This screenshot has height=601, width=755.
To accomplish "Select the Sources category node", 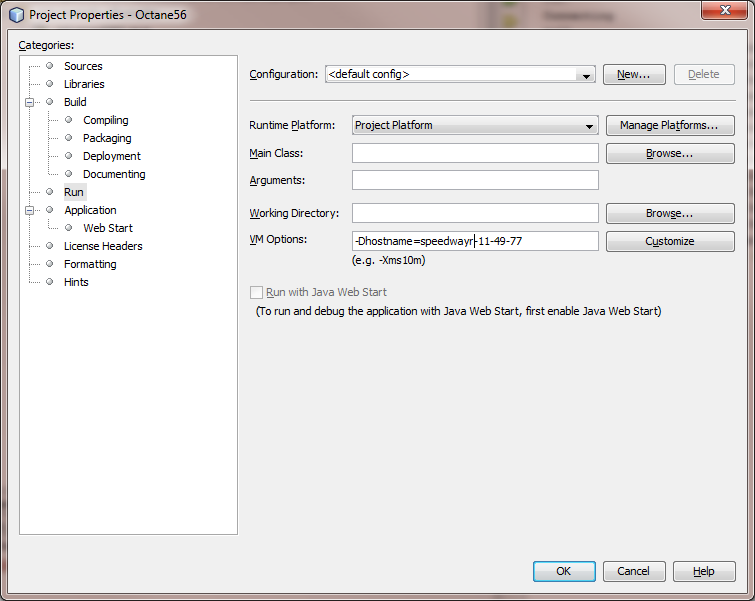I will click(83, 66).
